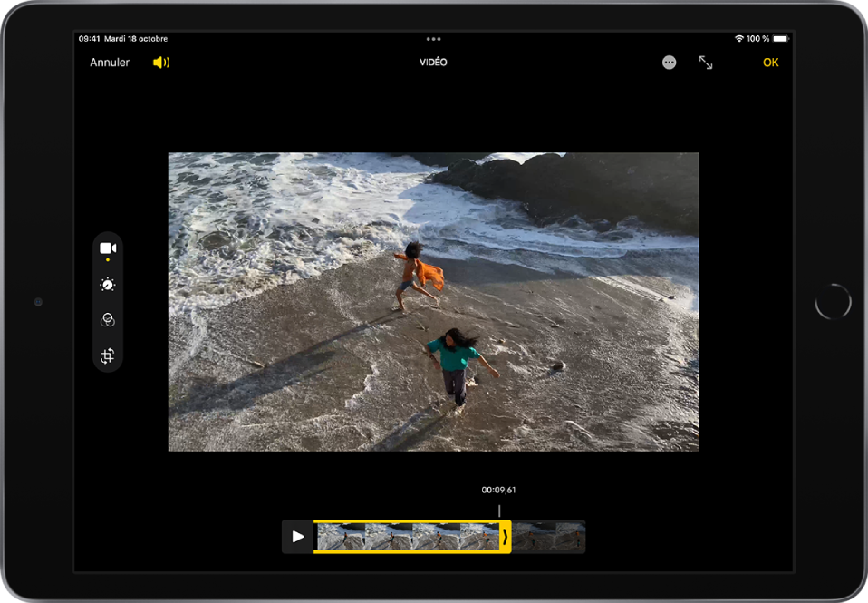Open the Filters tool
Viewport: 868px width, 603px height.
[x=108, y=319]
